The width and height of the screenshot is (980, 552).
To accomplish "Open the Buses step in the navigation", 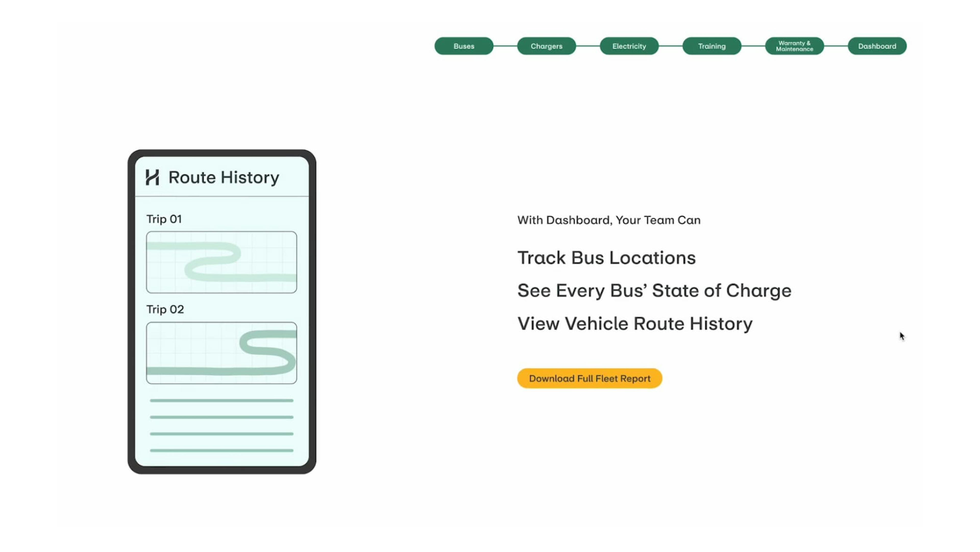I will [x=464, y=46].
